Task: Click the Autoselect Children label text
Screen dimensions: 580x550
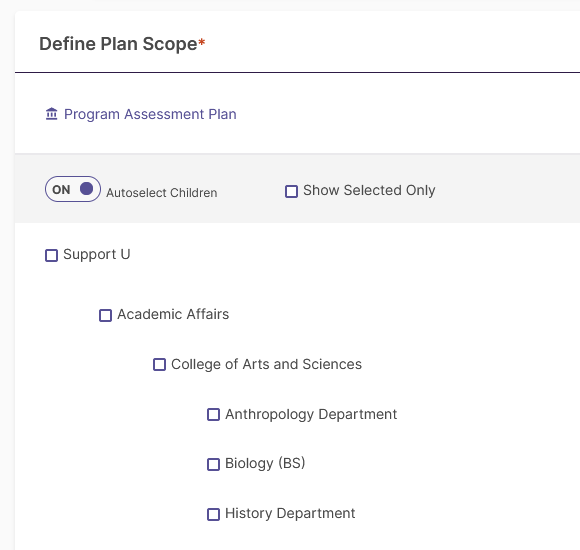Action: 162,193
